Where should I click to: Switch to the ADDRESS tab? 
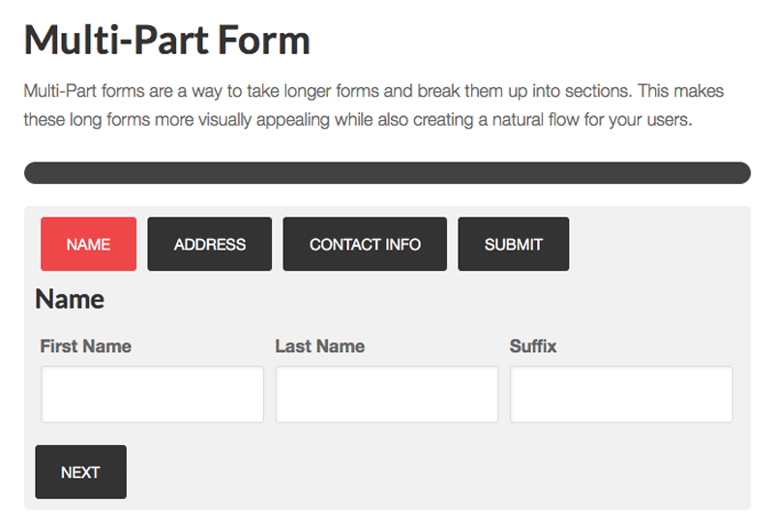(x=210, y=244)
